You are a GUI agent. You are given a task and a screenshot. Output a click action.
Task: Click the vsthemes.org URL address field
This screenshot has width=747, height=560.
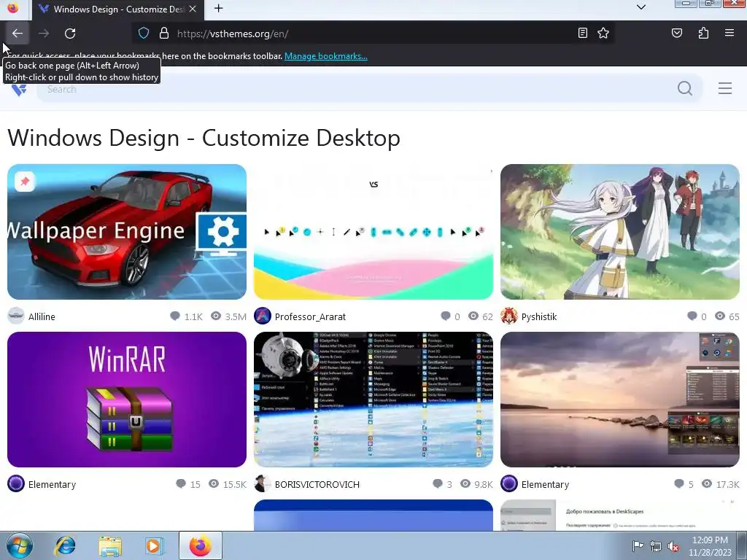[x=374, y=34]
